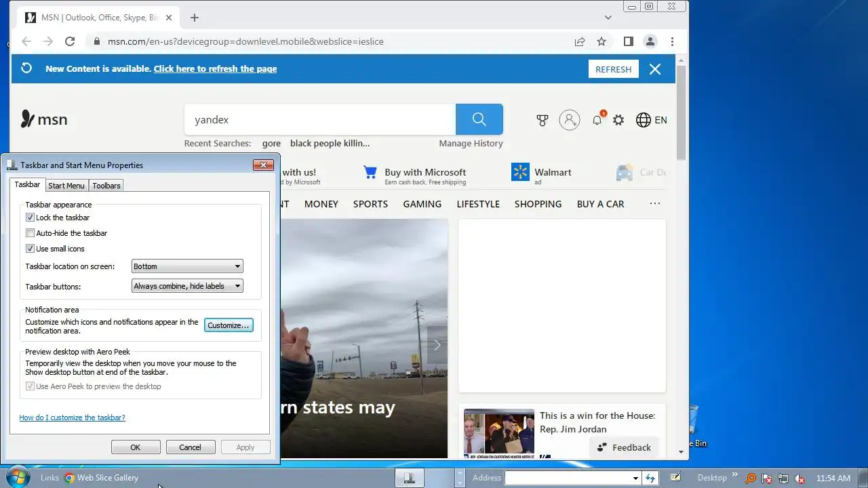Expand the Desktop toolbar chevron
Image resolution: width=868 pixels, height=488 pixels.
(x=735, y=476)
